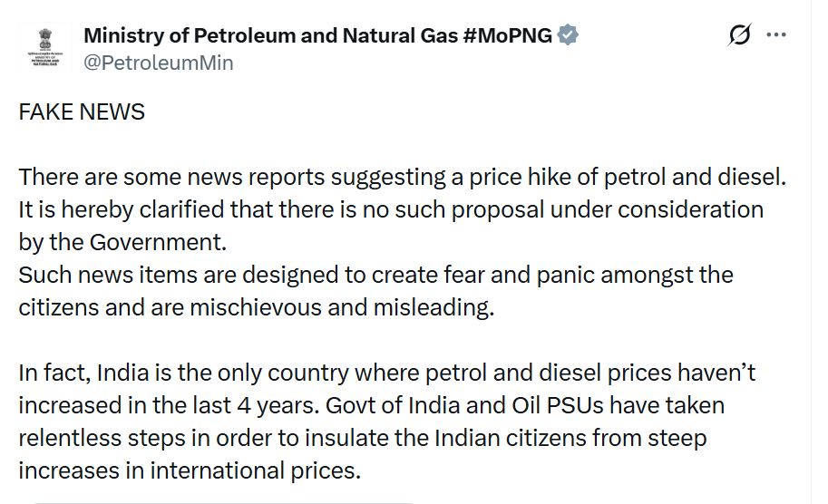
Task: Click the FAKE NEWS heading text
Action: coord(82,111)
